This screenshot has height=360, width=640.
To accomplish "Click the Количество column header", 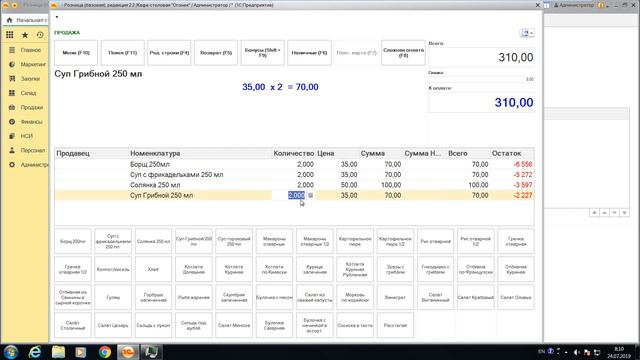I will click(x=294, y=153).
